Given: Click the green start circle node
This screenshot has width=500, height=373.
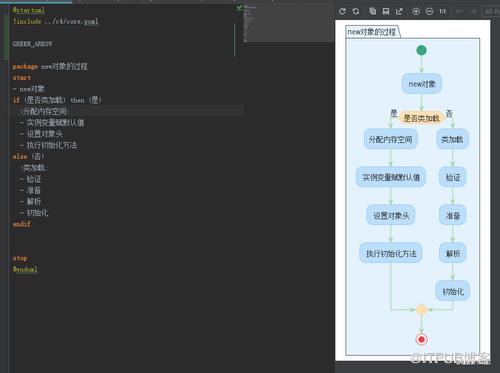Looking at the screenshot, I should tap(421, 50).
